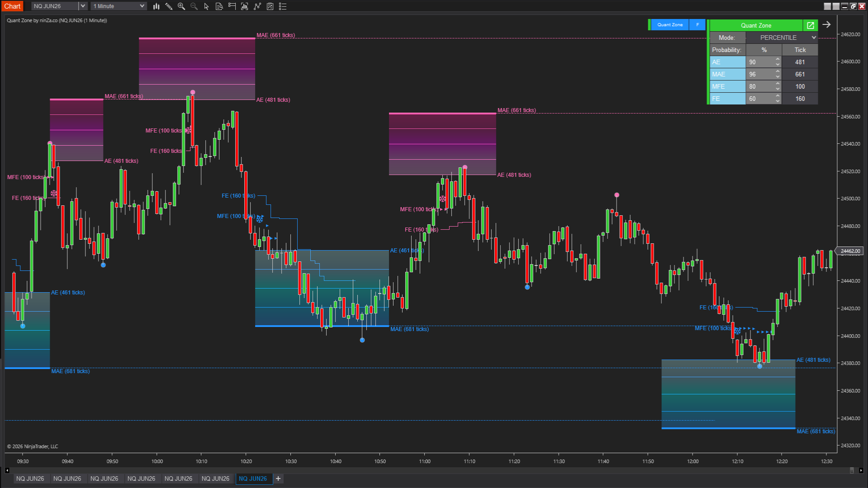Screen dimensions: 868x488
Task: Open the bar type chart style icon
Action: pyautogui.click(x=156, y=6)
